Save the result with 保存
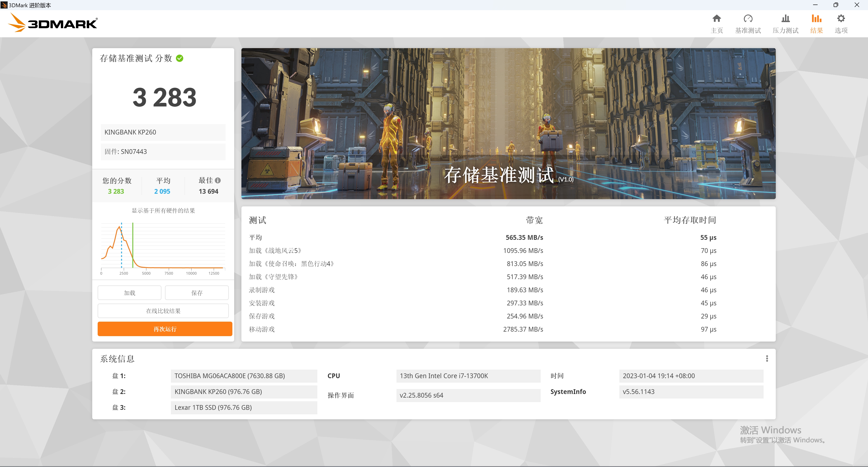Image resolution: width=868 pixels, height=467 pixels. (196, 292)
